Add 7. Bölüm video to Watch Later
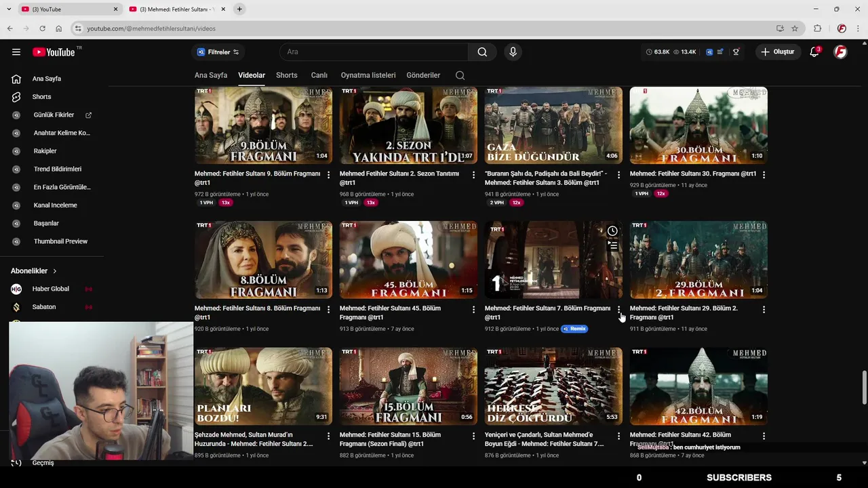The width and height of the screenshot is (868, 488). pyautogui.click(x=612, y=231)
